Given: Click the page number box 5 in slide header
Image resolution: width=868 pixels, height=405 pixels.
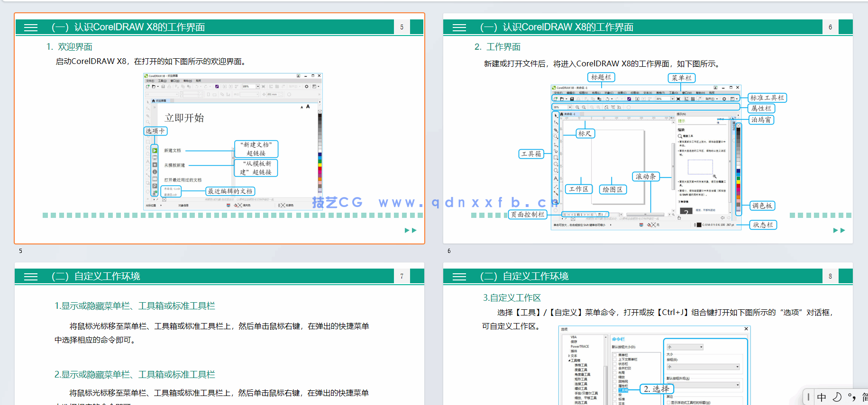Looking at the screenshot, I should [402, 27].
